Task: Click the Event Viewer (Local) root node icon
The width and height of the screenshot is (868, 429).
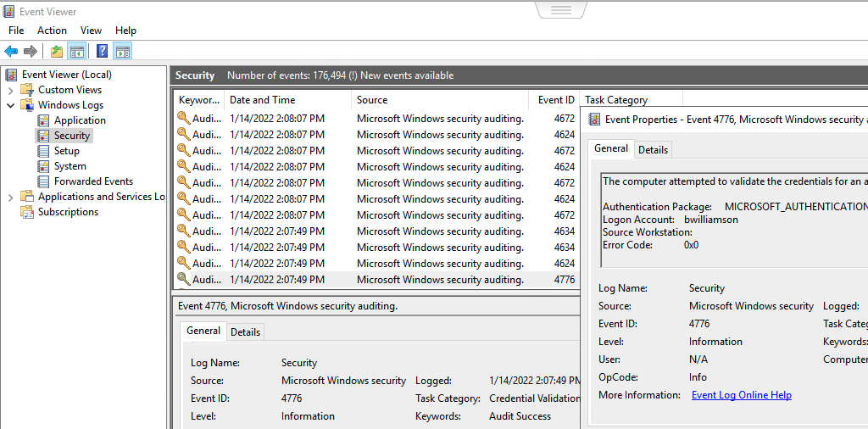Action: click(12, 75)
